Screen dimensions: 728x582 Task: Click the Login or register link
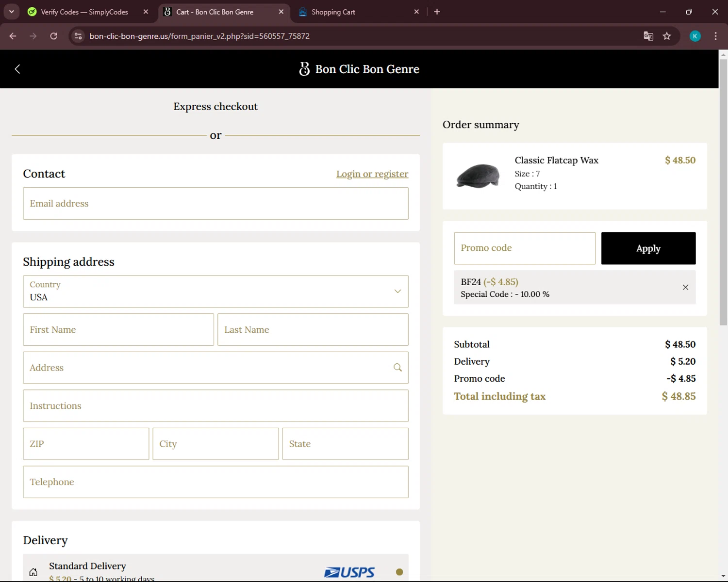[372, 174]
